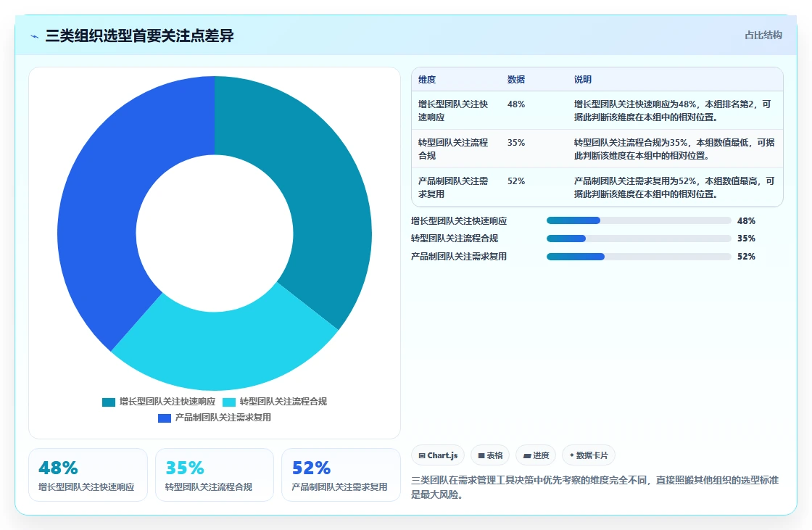Image resolution: width=812 pixels, height=530 pixels.
Task: Click the 48% progress bar value
Action: coord(746,220)
